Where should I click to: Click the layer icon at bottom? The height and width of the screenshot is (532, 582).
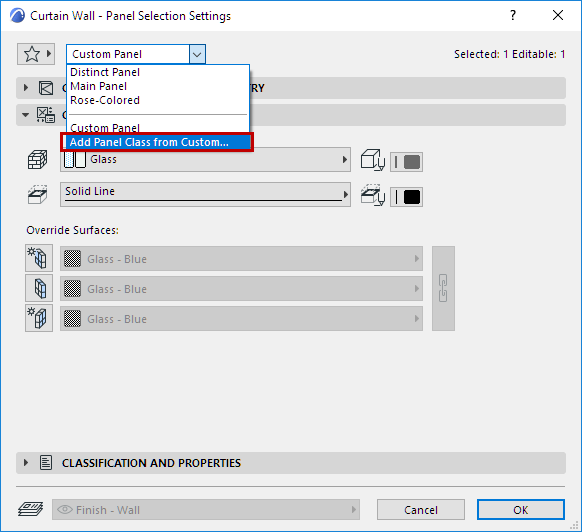pyautogui.click(x=30, y=509)
